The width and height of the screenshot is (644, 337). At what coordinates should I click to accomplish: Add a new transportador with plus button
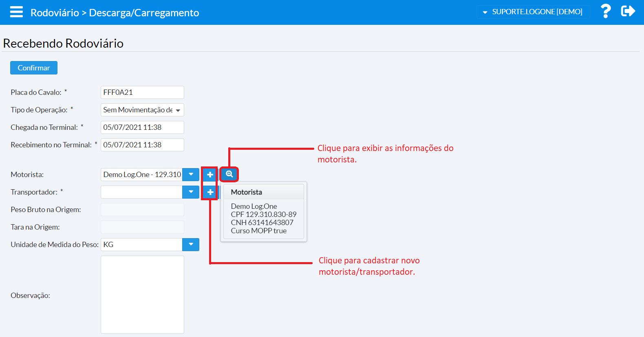pos(210,192)
